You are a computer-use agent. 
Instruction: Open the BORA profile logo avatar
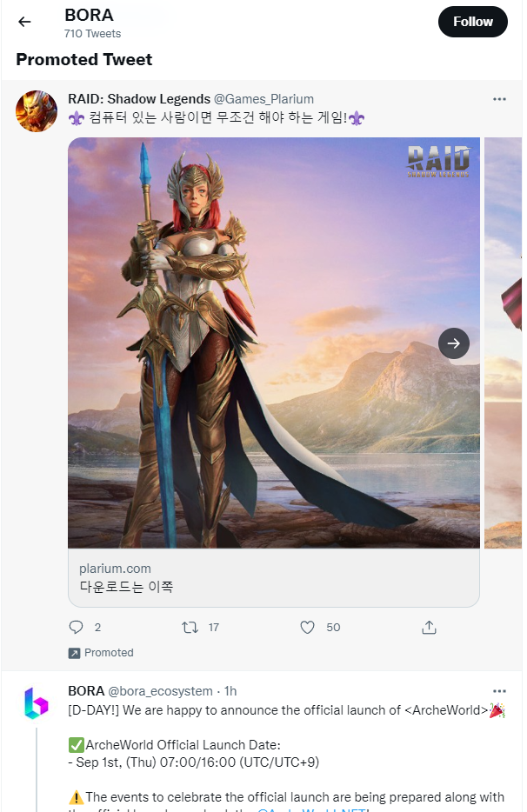coord(37,703)
